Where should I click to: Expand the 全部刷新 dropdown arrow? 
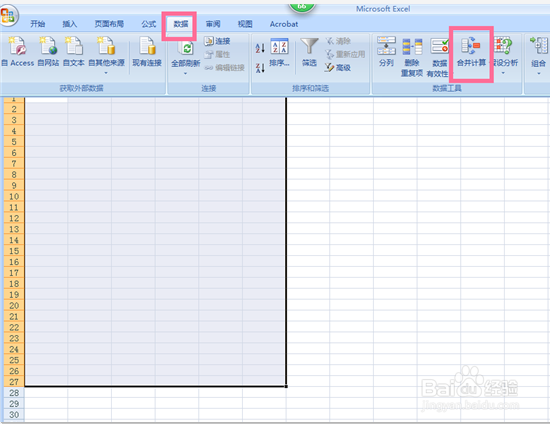(185, 73)
